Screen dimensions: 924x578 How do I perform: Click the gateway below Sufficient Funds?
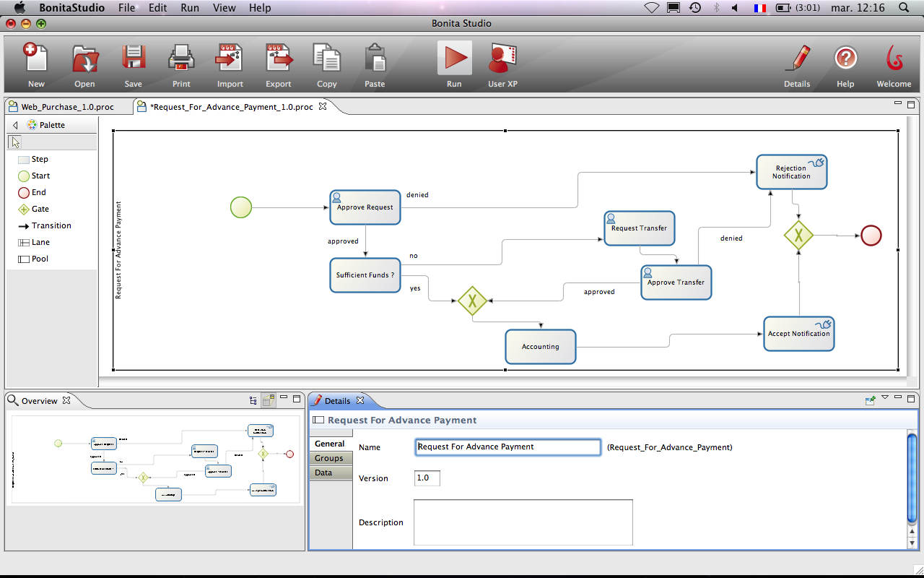point(472,300)
